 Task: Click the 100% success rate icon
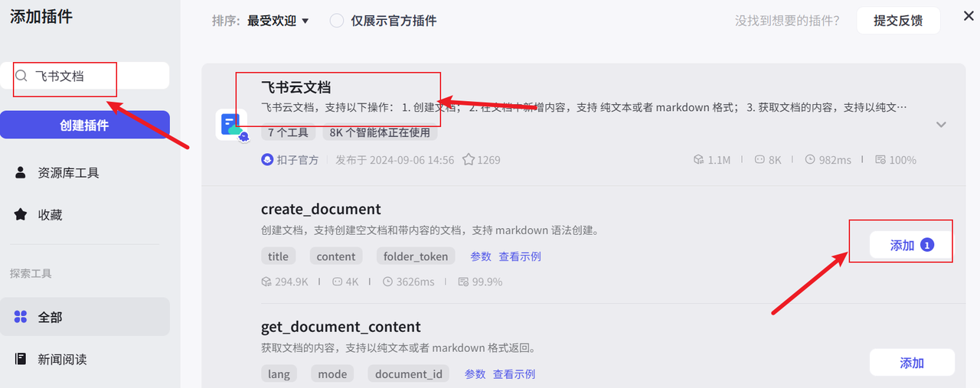point(880,160)
